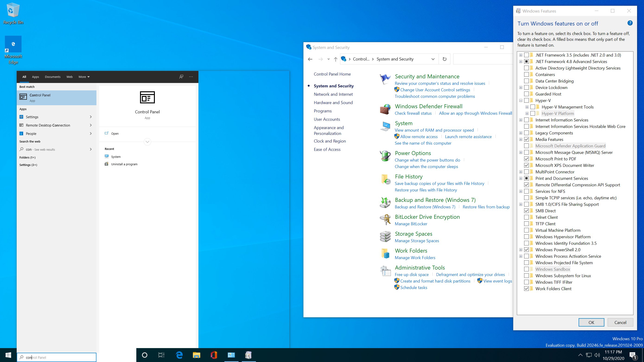Select the All search tab
The width and height of the screenshot is (644, 362).
(x=24, y=77)
